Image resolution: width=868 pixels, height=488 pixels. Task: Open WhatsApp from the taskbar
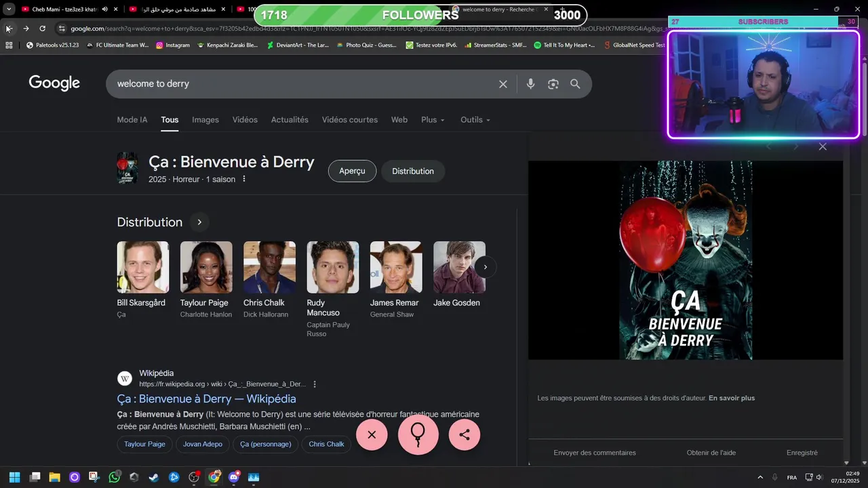(114, 477)
